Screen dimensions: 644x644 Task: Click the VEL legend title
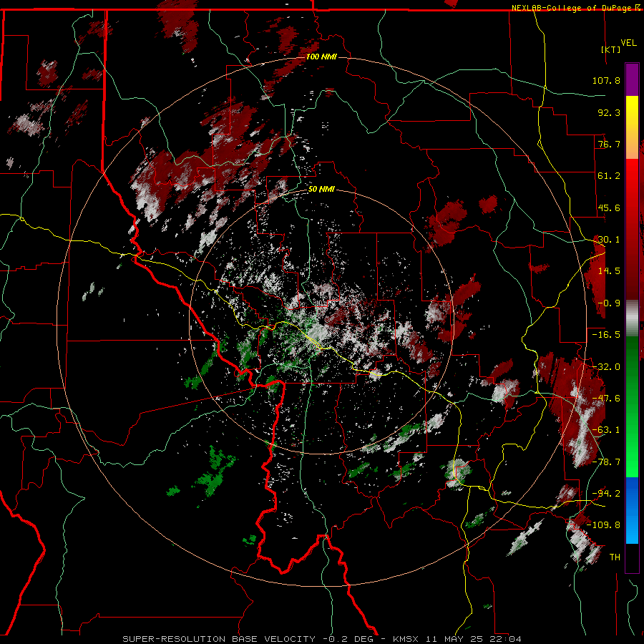click(628, 43)
